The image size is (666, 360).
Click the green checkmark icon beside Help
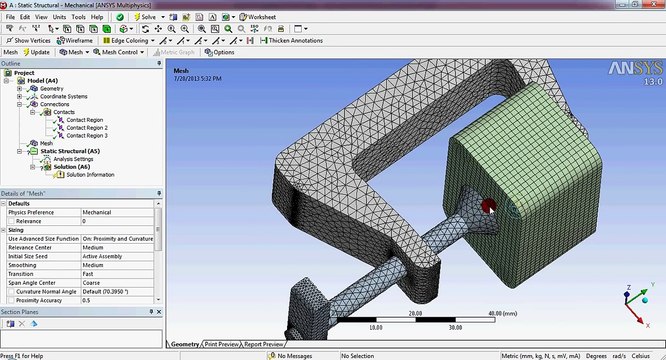coord(120,17)
